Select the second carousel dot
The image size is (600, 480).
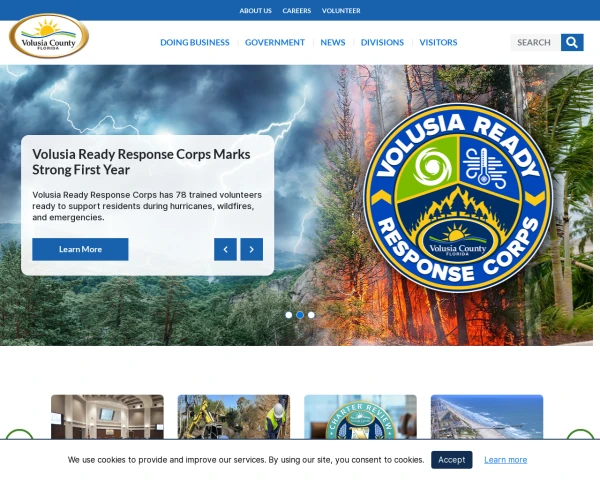(x=300, y=315)
